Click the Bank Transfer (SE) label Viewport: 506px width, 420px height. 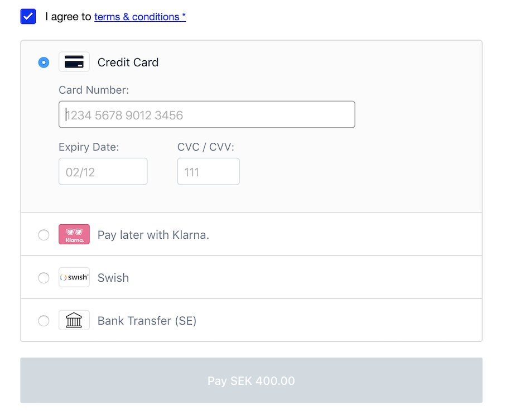point(147,321)
